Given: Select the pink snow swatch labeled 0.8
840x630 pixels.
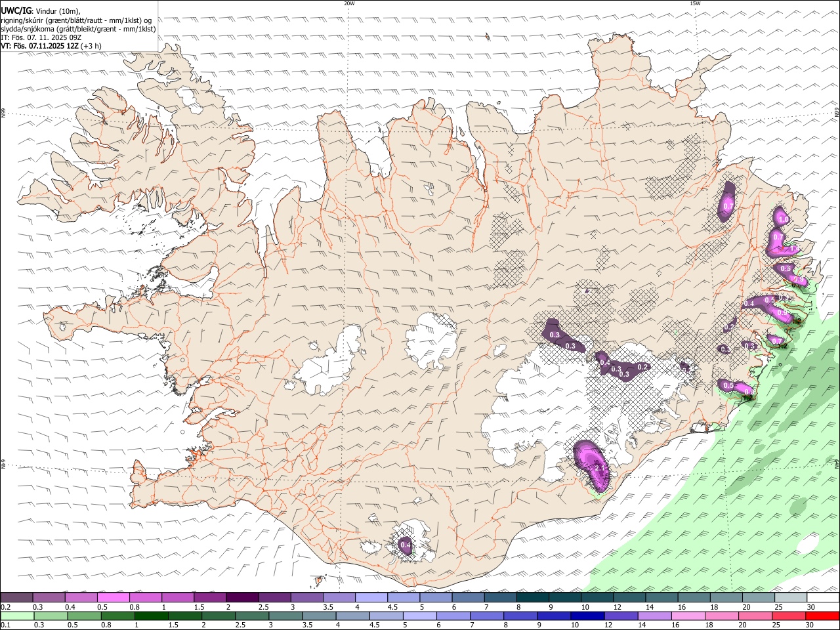Looking at the screenshot, I should tap(146, 597).
